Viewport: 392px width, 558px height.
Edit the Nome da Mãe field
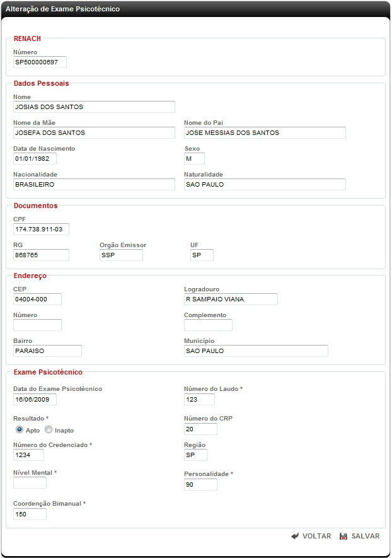point(94,132)
